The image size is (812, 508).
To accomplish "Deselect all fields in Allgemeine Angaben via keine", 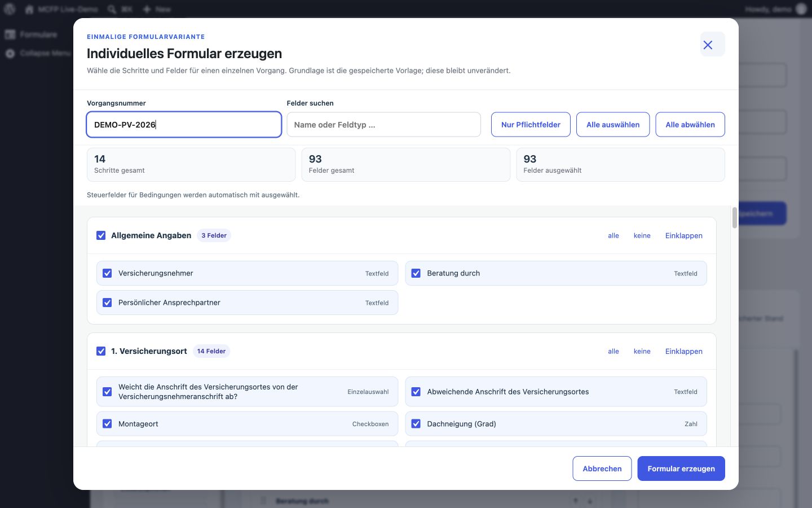I will click(642, 235).
